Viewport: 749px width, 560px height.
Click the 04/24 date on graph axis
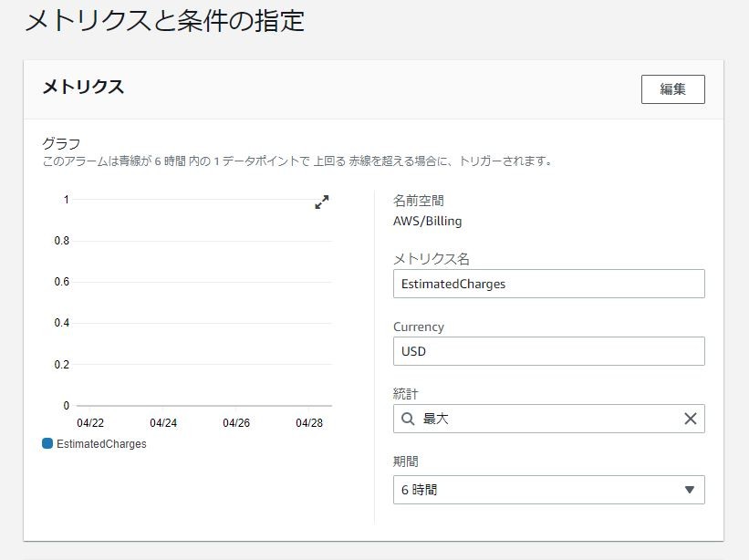click(163, 423)
